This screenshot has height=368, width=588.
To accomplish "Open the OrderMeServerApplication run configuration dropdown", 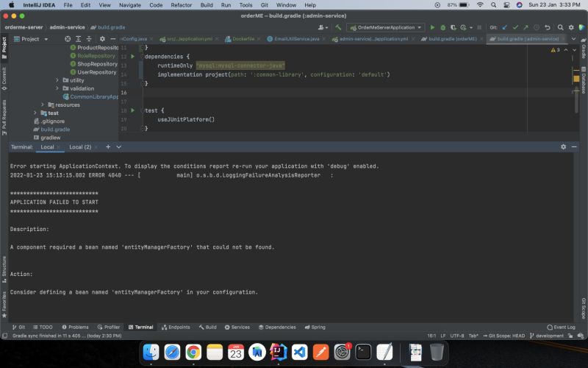I will coord(385,27).
